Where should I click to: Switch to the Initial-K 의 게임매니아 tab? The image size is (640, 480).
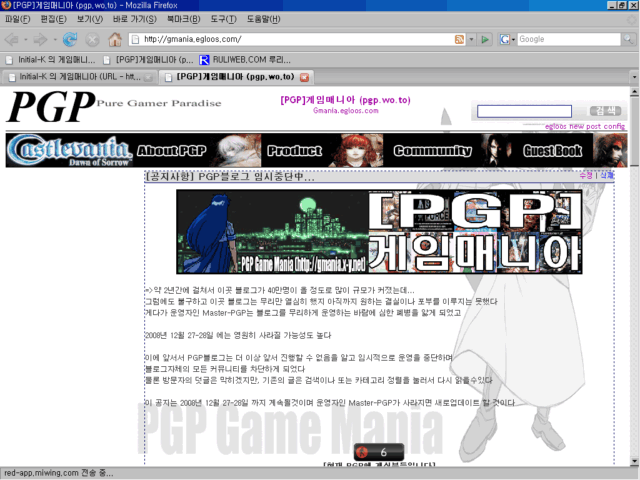tap(78, 77)
